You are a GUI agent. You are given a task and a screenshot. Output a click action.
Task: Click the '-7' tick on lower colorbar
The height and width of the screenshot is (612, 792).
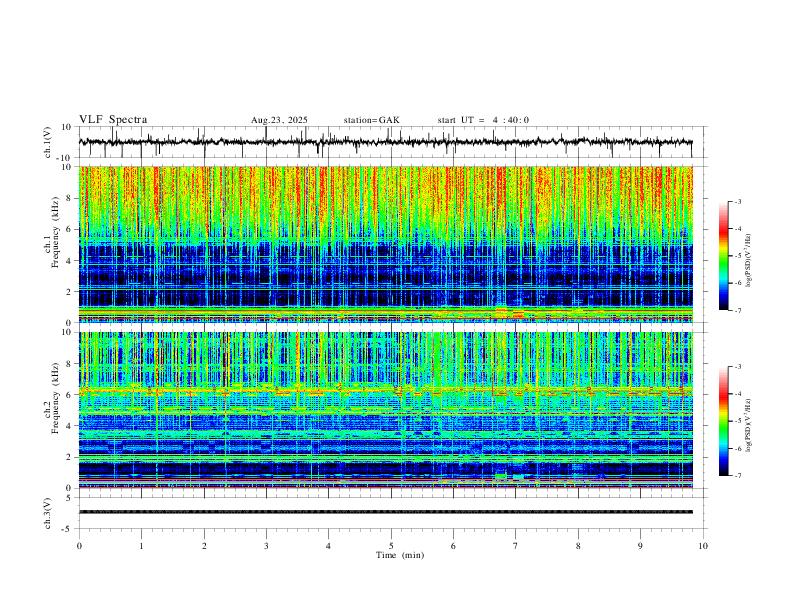point(737,475)
